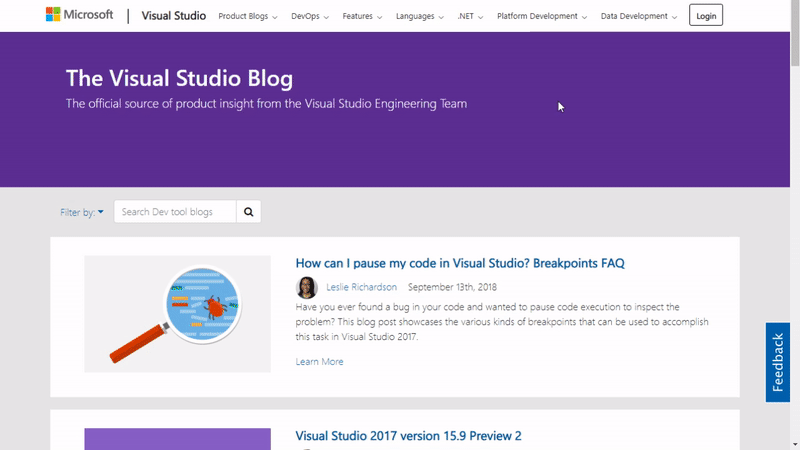Click Learn More under Breakpoints article

[319, 361]
